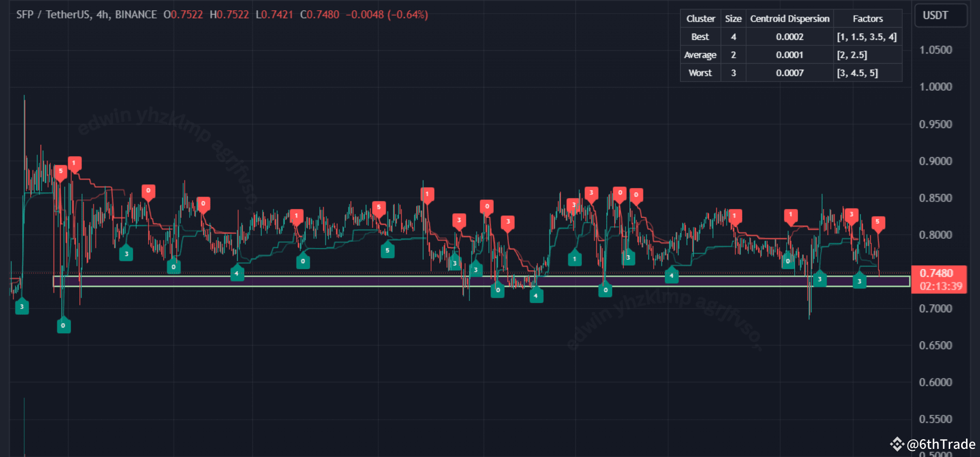
Task: Click the bar countdown 02:13:39
Action: [941, 286]
